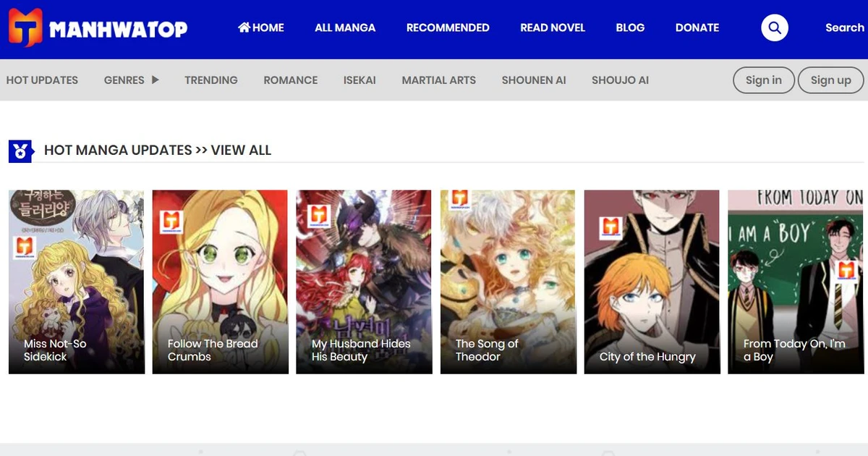Viewport: 868px width, 456px height.
Task: Visit the BLOG section
Action: coord(630,28)
